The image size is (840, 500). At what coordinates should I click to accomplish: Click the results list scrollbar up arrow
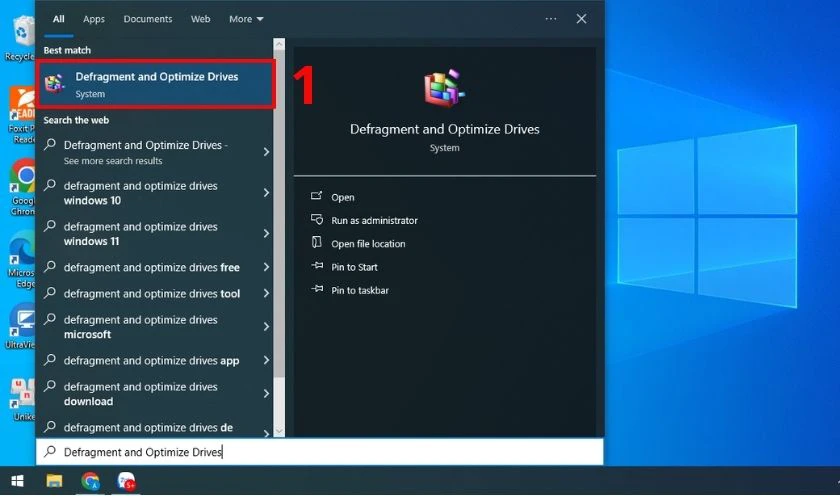[279, 44]
